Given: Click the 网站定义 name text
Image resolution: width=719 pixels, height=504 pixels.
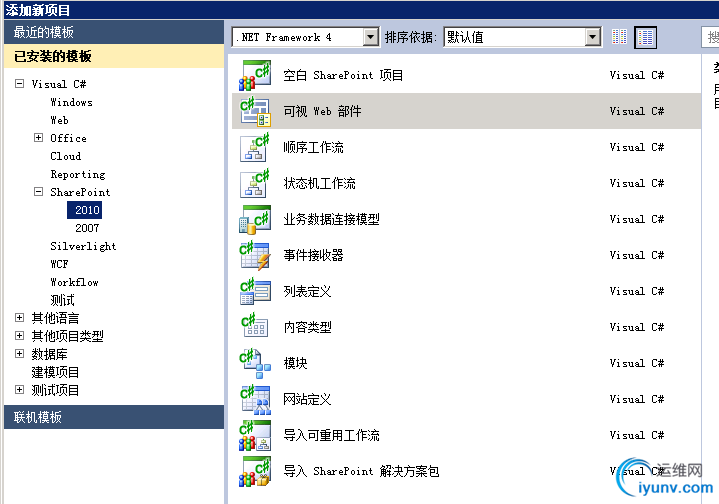Looking at the screenshot, I should [307, 399].
